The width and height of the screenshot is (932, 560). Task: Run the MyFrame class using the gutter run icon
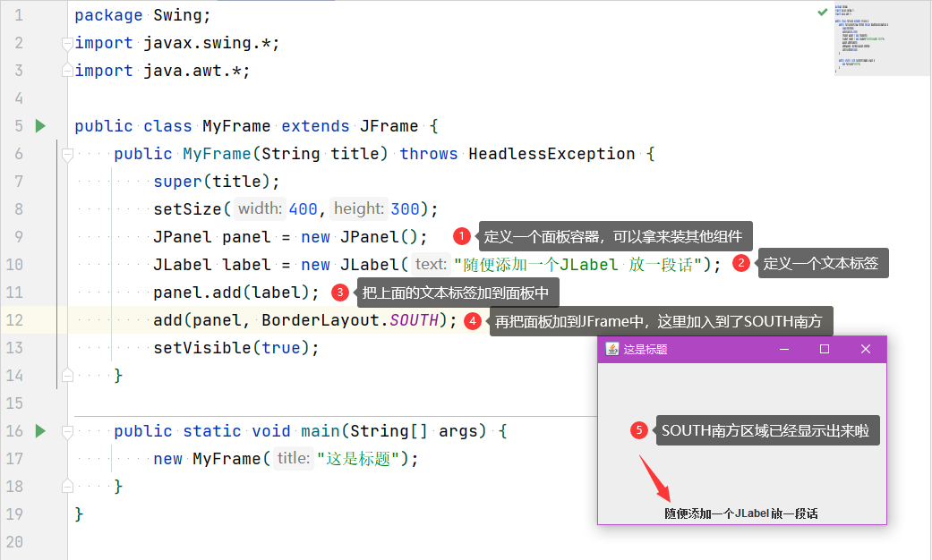coord(39,125)
